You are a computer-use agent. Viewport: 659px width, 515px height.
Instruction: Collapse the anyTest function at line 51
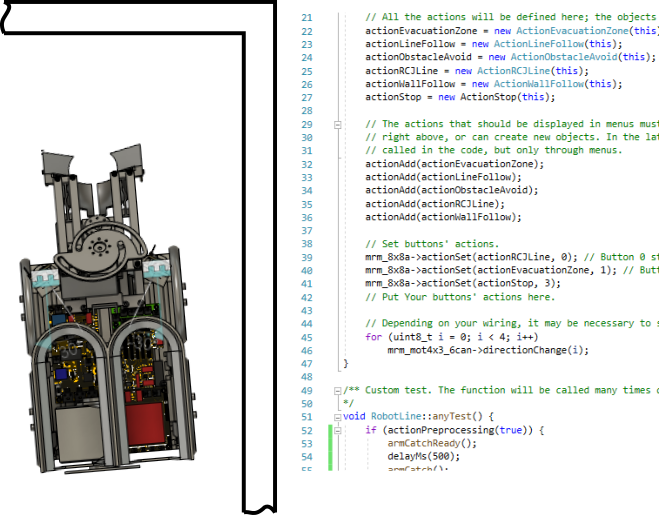pos(337,416)
